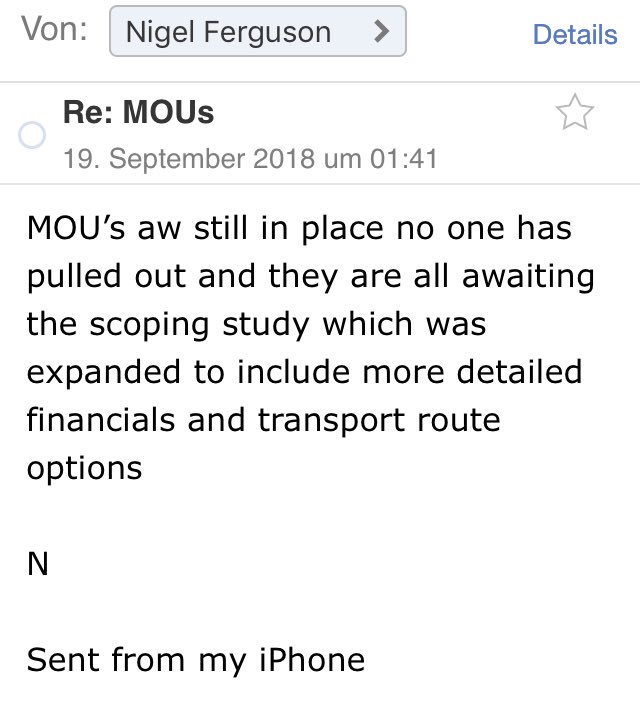Tap the star icon to flag email
The image size is (640, 711).
click(x=574, y=113)
